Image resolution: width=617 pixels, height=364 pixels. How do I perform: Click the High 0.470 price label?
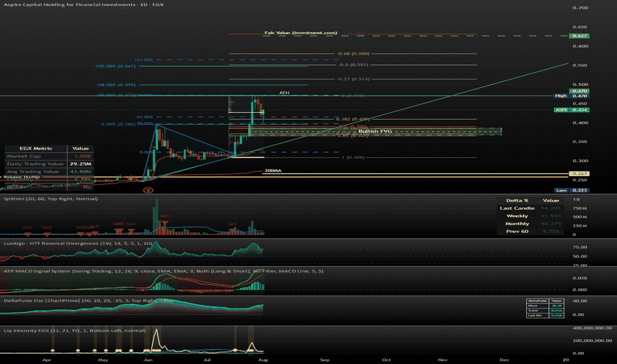(x=571, y=95)
